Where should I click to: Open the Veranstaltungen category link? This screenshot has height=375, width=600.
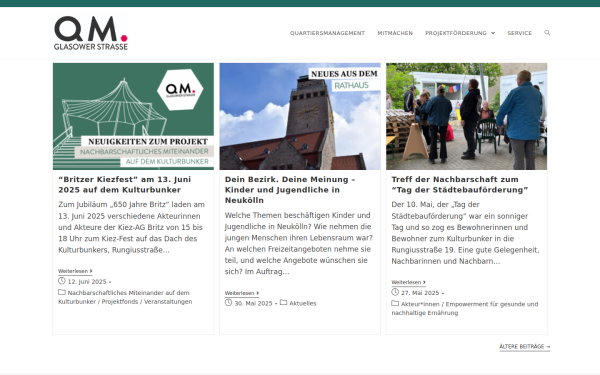point(168,302)
